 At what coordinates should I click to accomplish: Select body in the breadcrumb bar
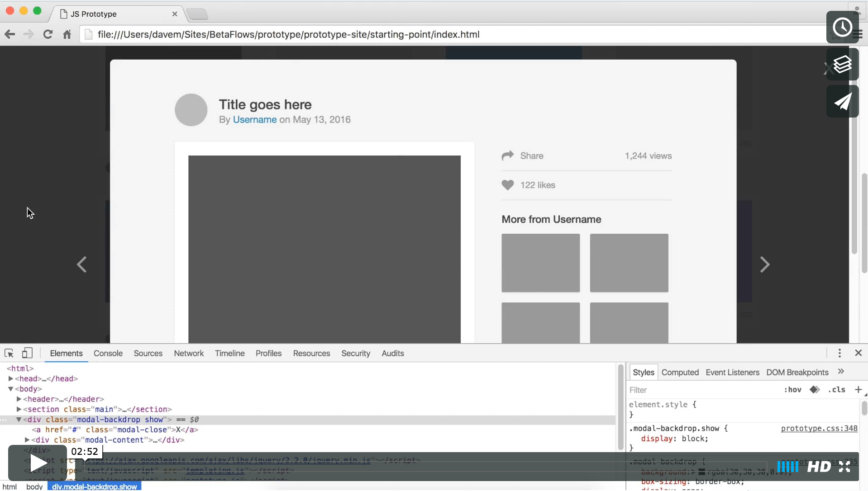34,486
